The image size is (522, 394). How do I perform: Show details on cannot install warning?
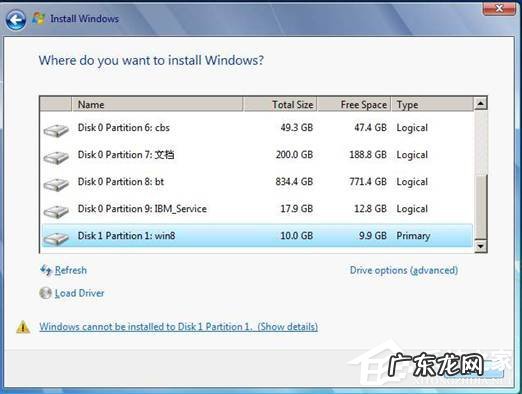click(178, 327)
